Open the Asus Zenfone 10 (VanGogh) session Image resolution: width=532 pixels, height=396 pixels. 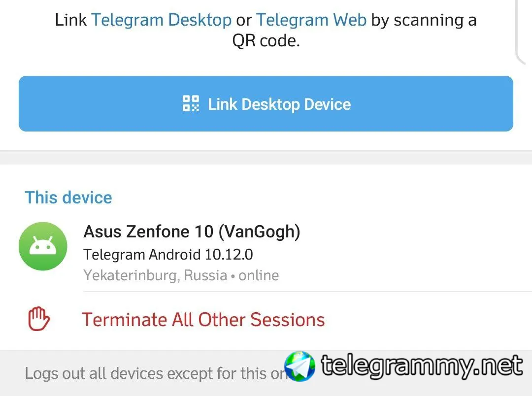(x=192, y=231)
